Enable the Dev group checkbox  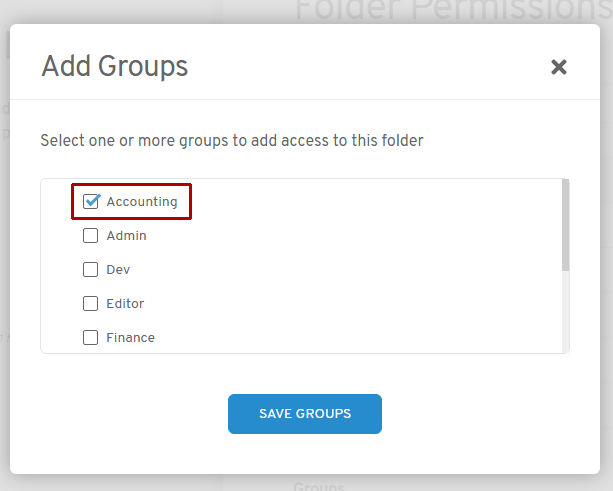pyautogui.click(x=91, y=270)
